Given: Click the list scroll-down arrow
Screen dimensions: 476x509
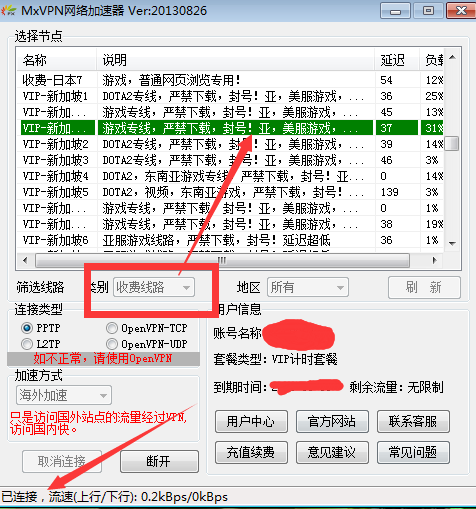Looking at the screenshot, I should point(452,244).
